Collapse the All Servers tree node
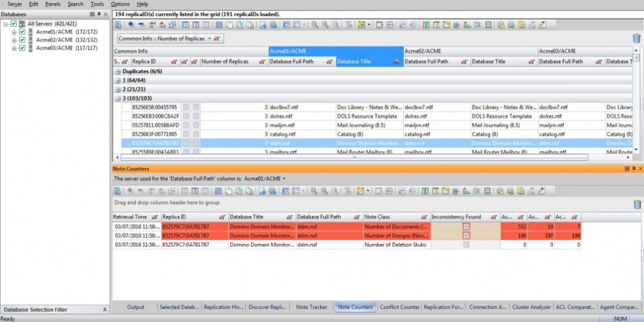The width and height of the screenshot is (644, 322). pos(6,24)
